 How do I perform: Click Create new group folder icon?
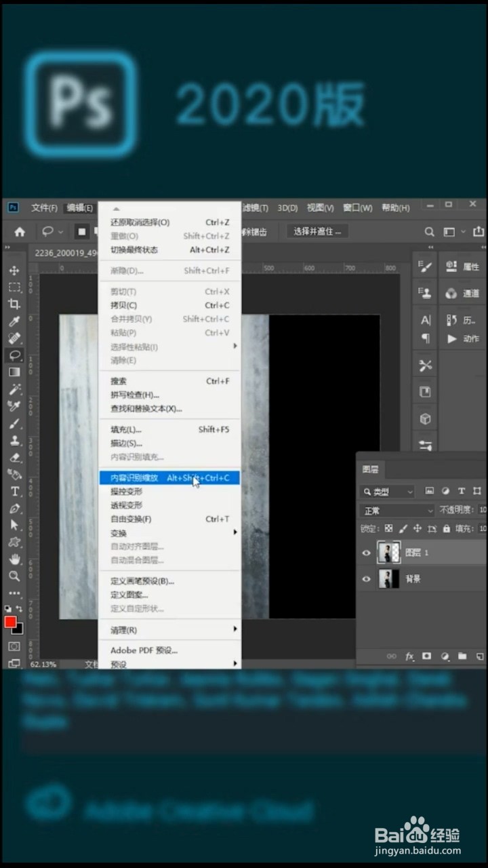(x=462, y=656)
